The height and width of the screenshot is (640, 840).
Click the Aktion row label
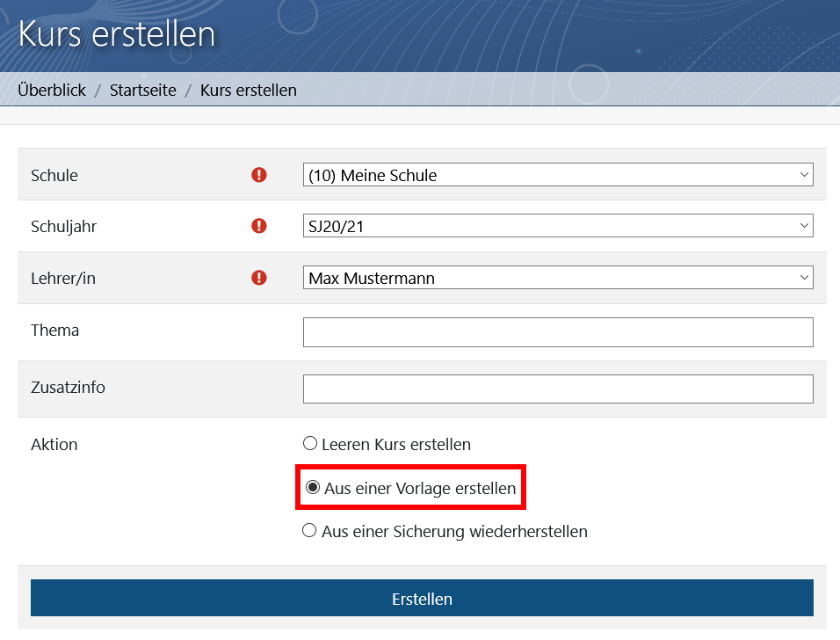[54, 444]
